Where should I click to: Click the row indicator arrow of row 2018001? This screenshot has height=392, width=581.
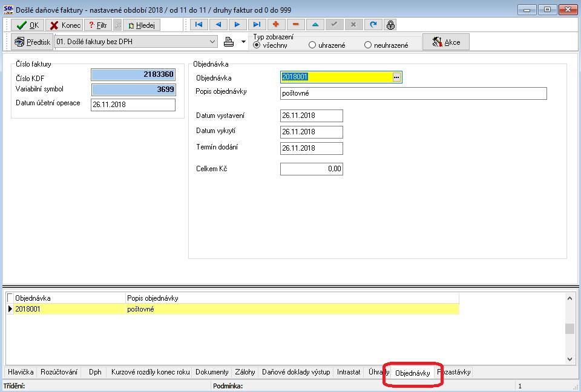point(10,309)
